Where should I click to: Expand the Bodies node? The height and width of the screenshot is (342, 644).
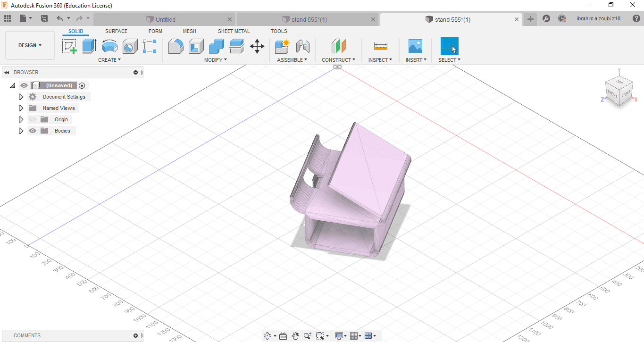coord(21,131)
